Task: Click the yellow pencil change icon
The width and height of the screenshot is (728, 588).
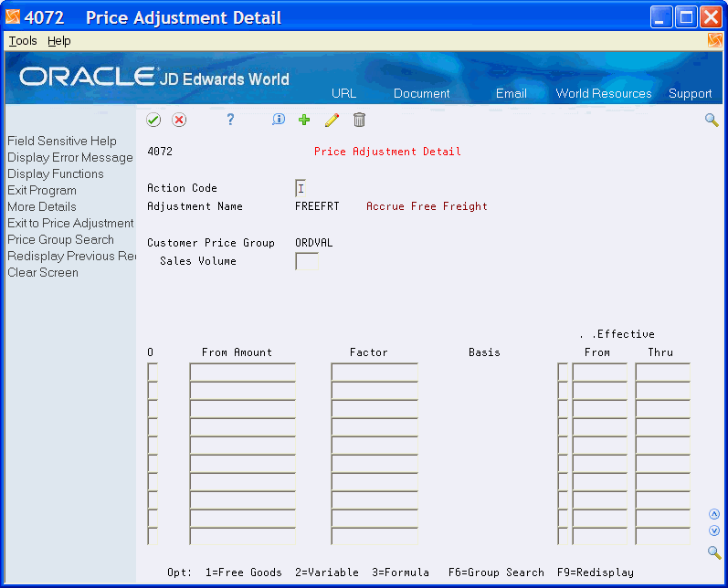Action: 332,121
